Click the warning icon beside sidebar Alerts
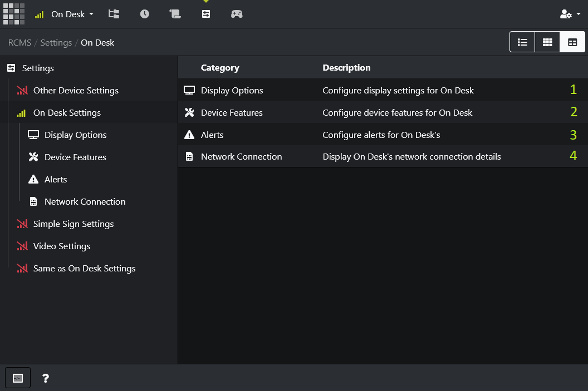This screenshot has width=588, height=391. click(33, 180)
